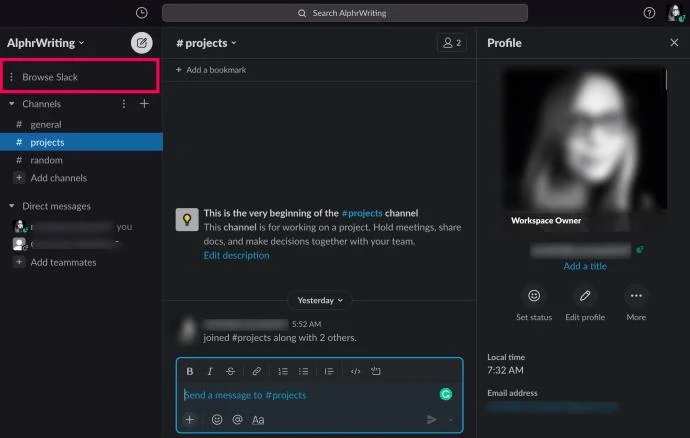The height and width of the screenshot is (438, 690).
Task: Send the message with arrow icon
Action: pos(432,420)
